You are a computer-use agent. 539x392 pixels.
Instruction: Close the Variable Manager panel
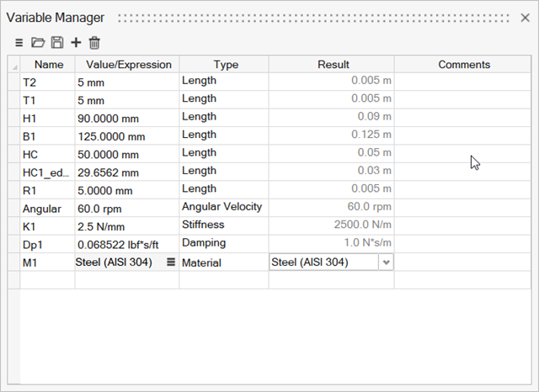525,18
